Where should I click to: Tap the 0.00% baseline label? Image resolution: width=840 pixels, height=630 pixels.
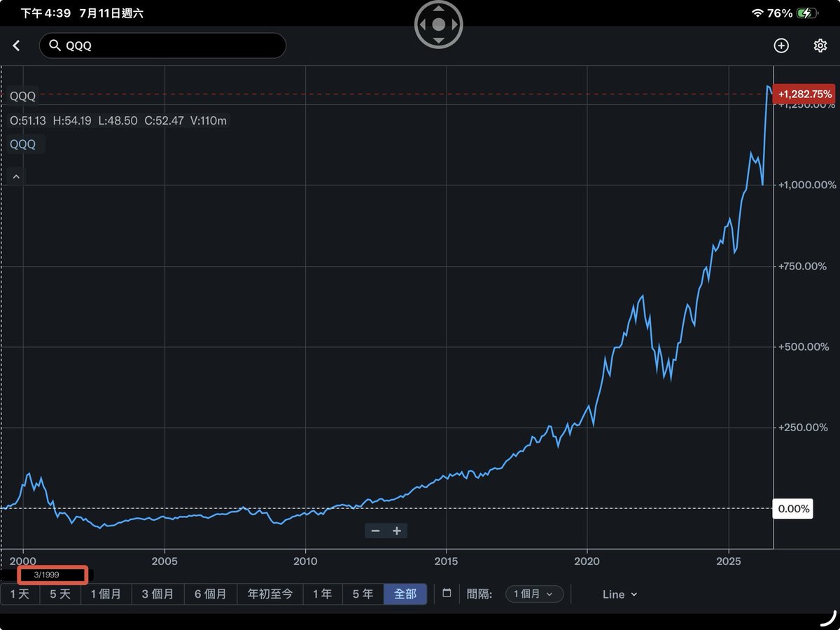[793, 509]
